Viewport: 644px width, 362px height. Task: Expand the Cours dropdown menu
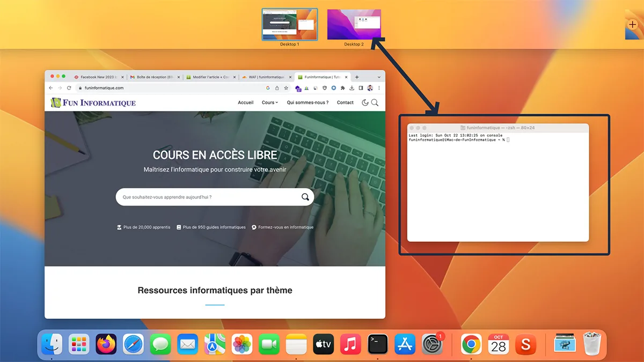tap(270, 102)
